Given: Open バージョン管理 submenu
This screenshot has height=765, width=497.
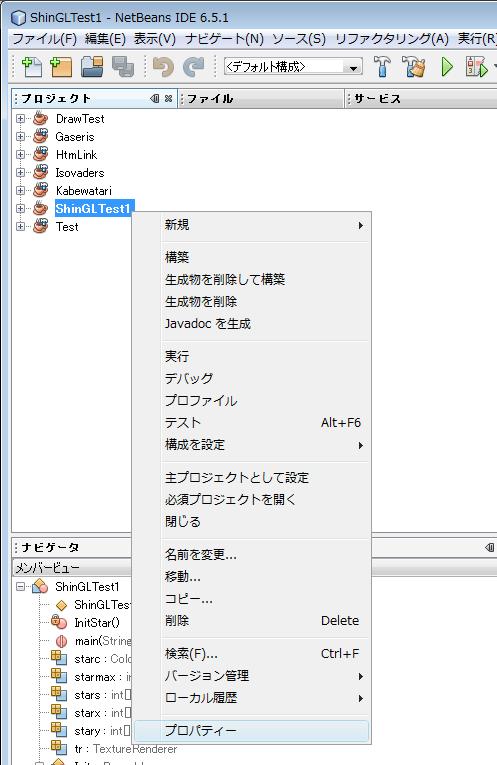Looking at the screenshot, I should 252,676.
